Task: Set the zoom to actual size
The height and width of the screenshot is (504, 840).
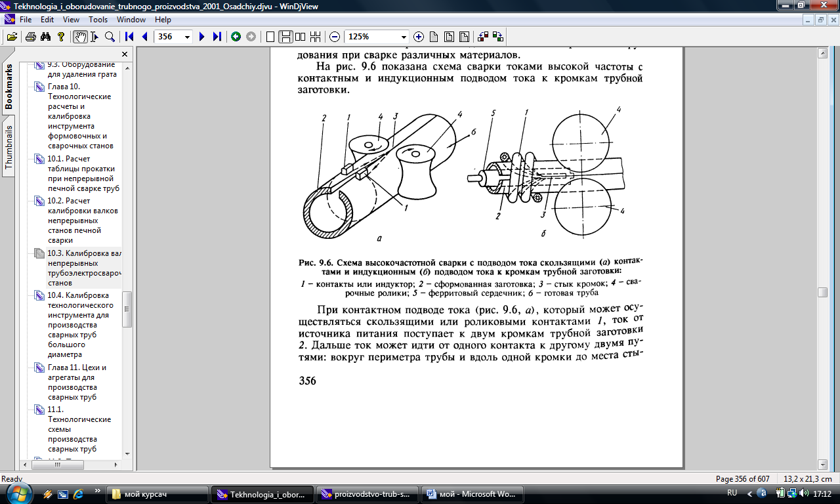Action: pos(434,37)
